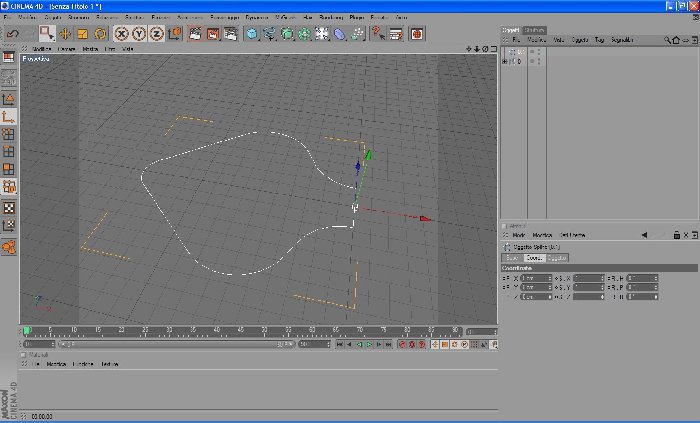The width and height of the screenshot is (700, 423).
Task: Click the highlighted orange icon below Polygons mode
Action: 8,187
